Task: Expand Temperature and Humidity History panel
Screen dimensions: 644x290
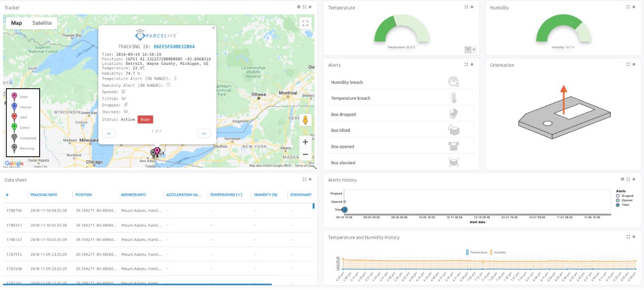Action: (628, 237)
